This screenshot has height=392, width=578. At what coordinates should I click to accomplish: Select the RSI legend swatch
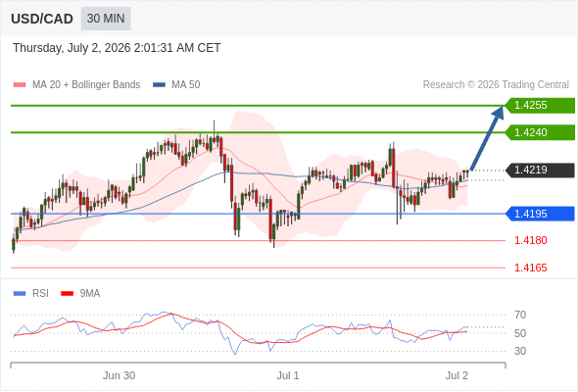click(x=20, y=294)
